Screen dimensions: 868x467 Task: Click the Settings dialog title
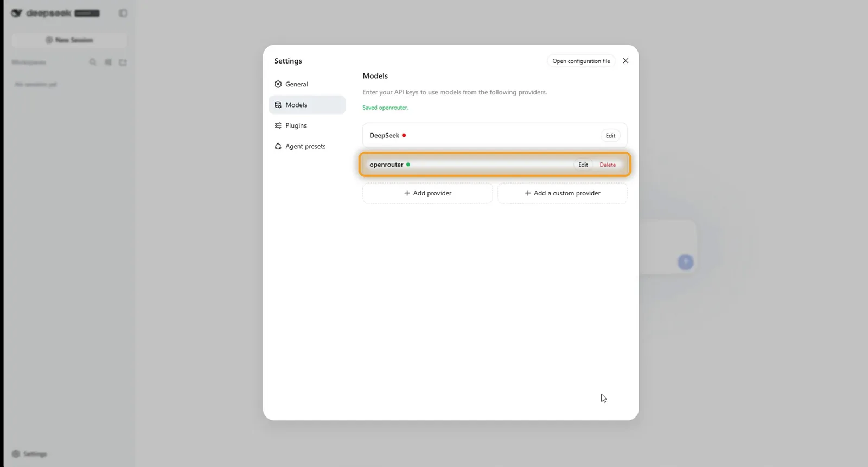tap(288, 61)
